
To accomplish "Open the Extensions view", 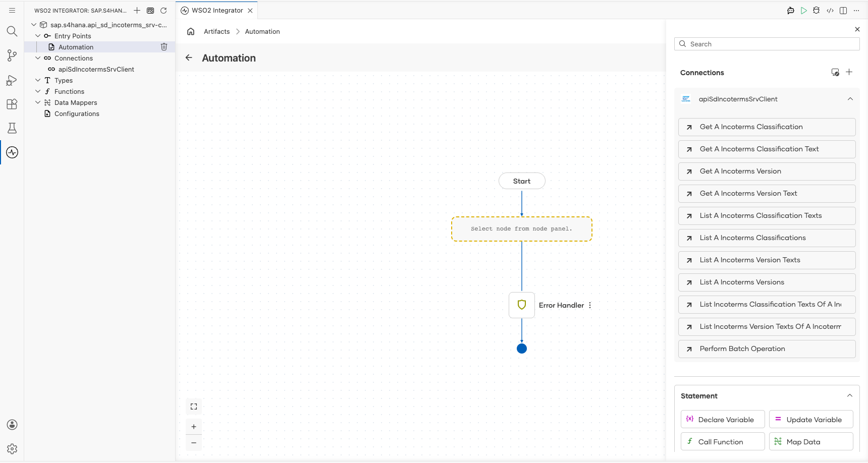I will coord(12,104).
